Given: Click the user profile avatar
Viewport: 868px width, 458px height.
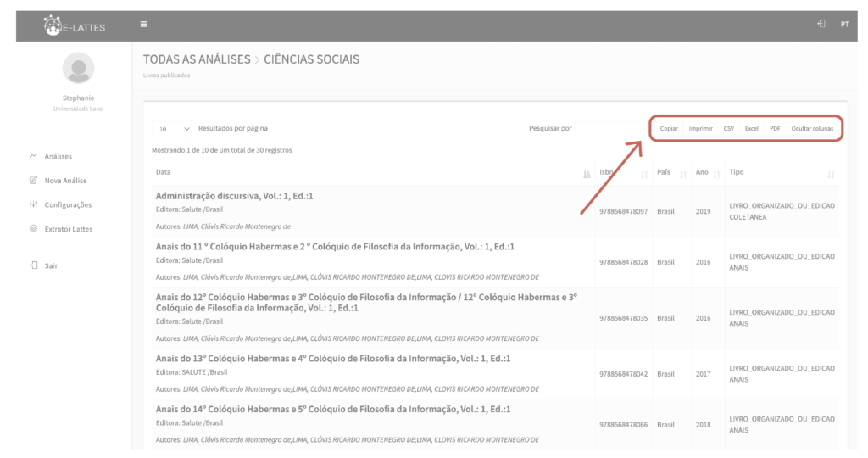Looking at the screenshot, I should tap(78, 68).
